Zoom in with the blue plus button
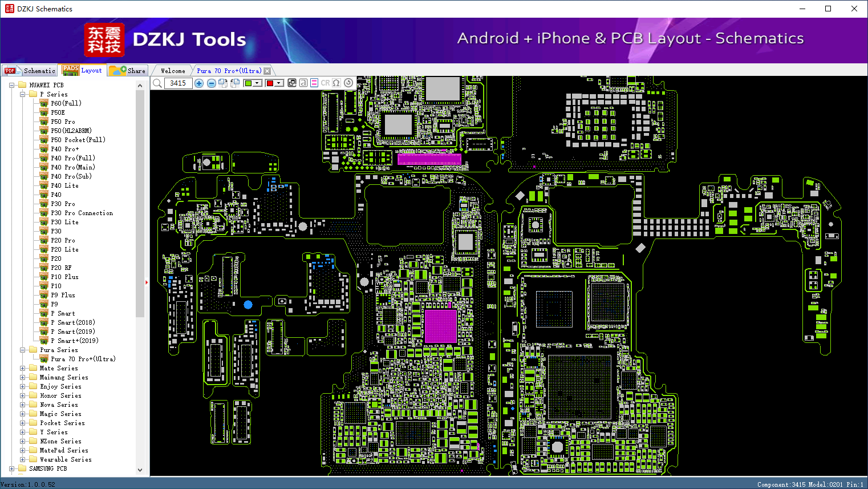This screenshot has height=489, width=868. pyautogui.click(x=199, y=83)
